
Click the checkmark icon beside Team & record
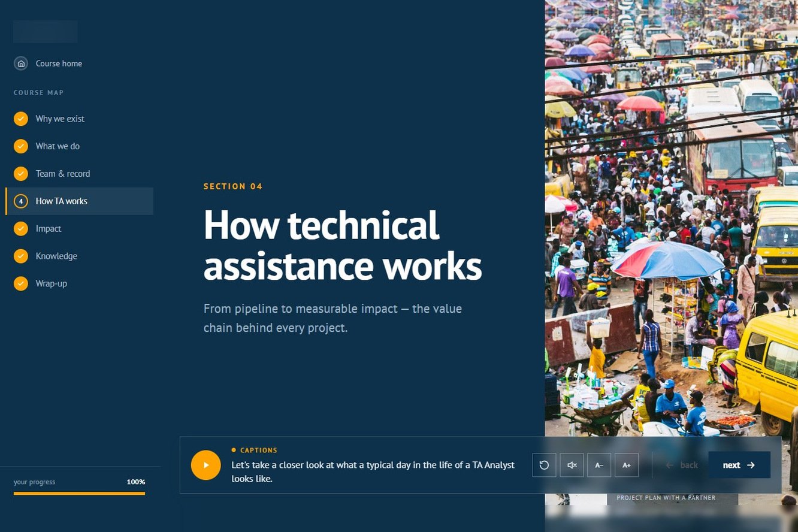coord(21,174)
